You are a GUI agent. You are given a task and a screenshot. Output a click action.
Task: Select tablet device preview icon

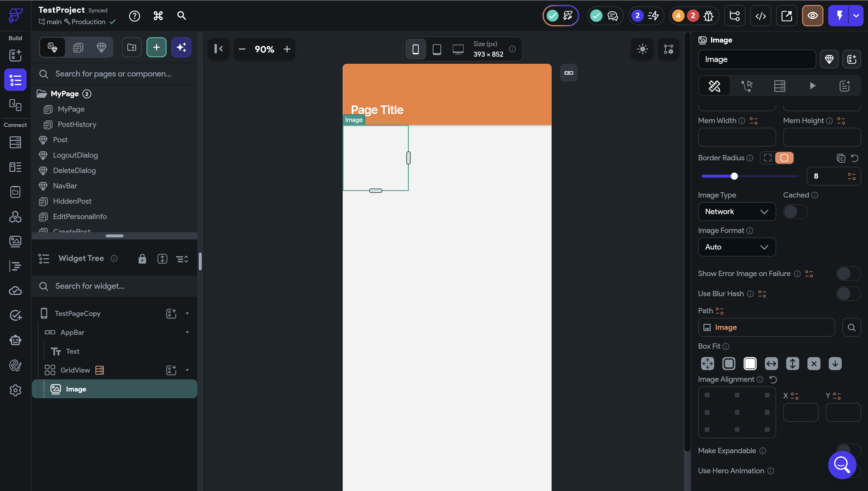click(x=437, y=49)
